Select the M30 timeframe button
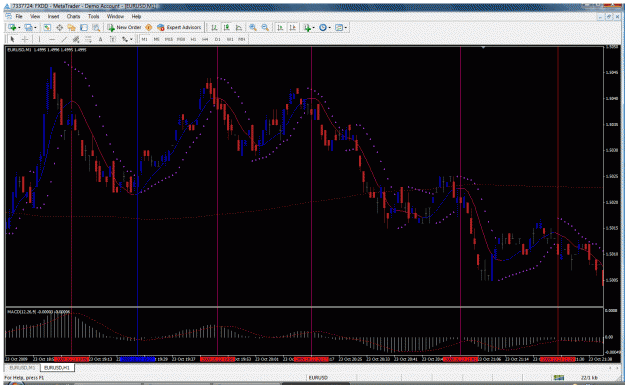 (x=181, y=39)
